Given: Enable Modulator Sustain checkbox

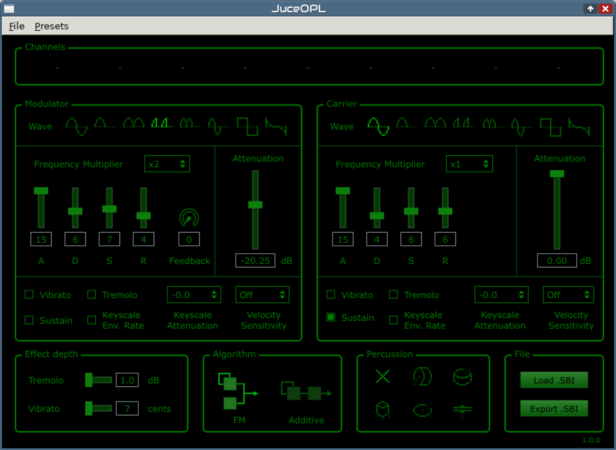Looking at the screenshot, I should tap(29, 320).
